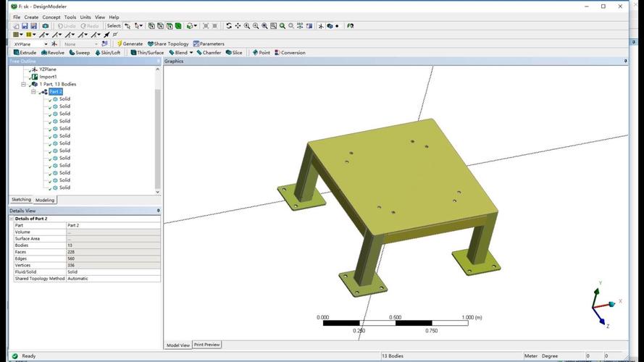The image size is (644, 362).
Task: Toggle the face selection filter
Action: (170, 26)
